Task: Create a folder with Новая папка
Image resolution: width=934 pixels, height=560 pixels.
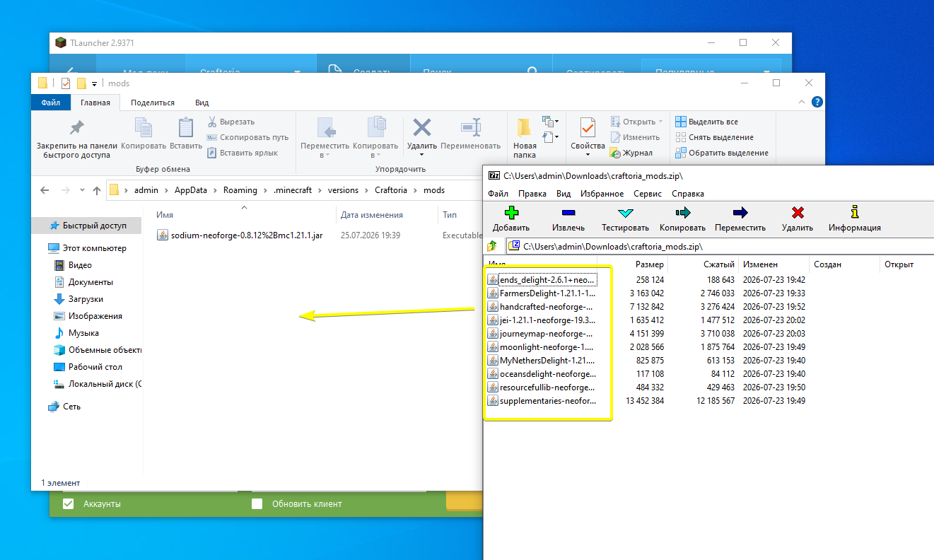Action: pos(525,138)
